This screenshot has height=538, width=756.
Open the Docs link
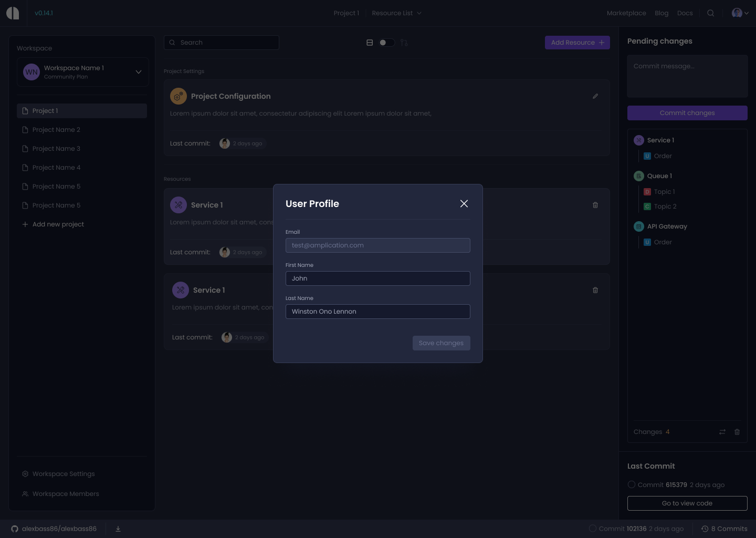(685, 13)
